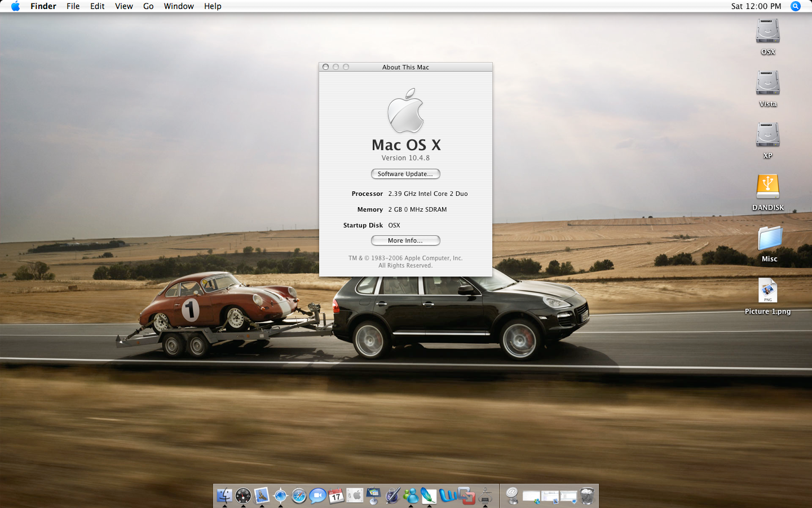
Task: Open the purple quill-pen Dock icon
Action: (x=392, y=496)
